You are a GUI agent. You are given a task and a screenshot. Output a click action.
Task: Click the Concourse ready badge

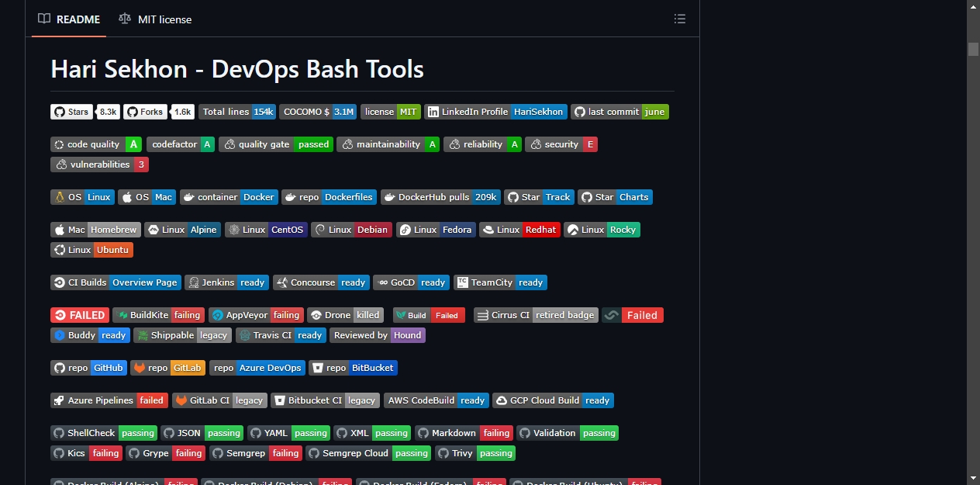click(321, 282)
